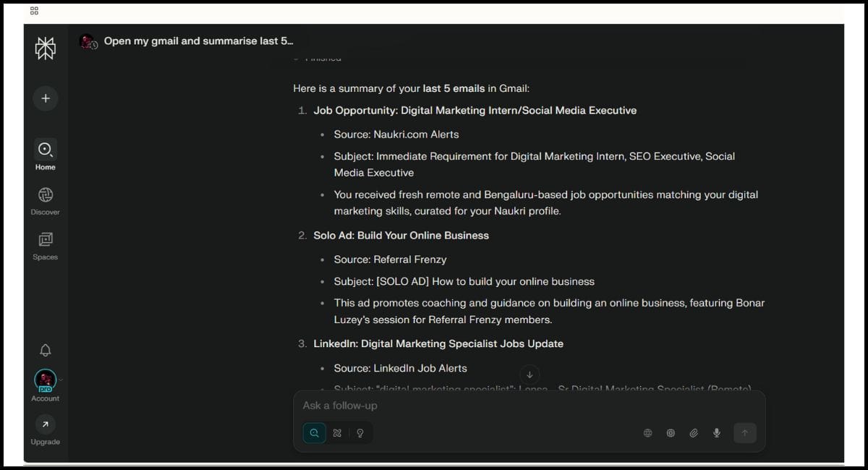The width and height of the screenshot is (868, 470).
Task: Focus the Ask a follow-up field
Action: pyautogui.click(x=506, y=406)
